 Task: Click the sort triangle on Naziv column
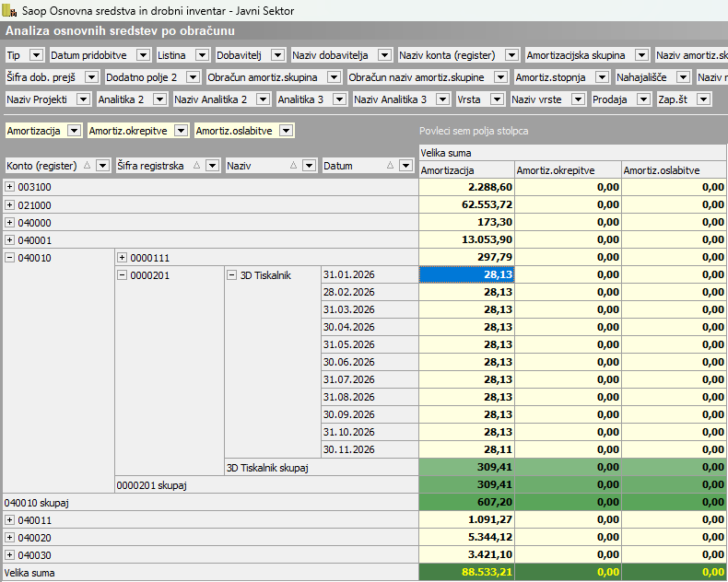(293, 166)
